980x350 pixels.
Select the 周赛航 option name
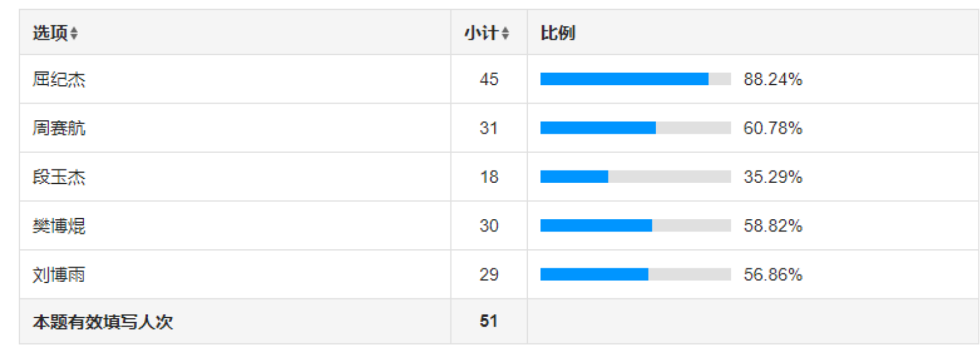(x=59, y=128)
